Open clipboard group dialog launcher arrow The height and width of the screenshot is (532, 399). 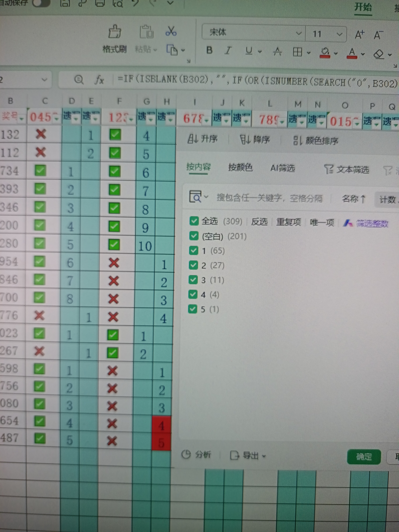pyautogui.click(x=189, y=61)
